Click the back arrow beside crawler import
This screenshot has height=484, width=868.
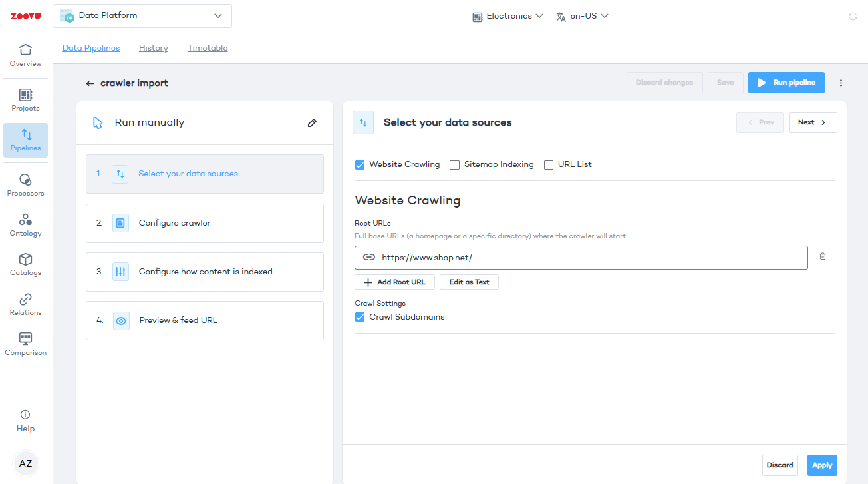(x=90, y=83)
